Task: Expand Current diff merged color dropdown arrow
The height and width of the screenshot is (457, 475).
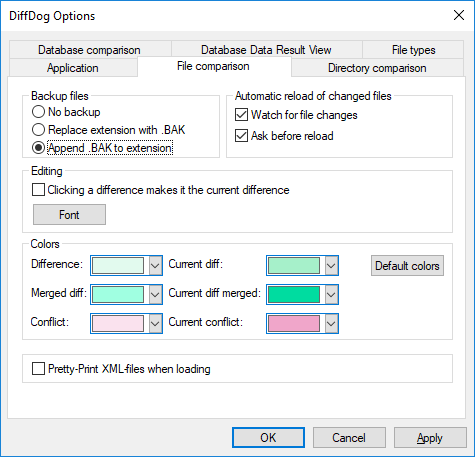Action: 331,294
